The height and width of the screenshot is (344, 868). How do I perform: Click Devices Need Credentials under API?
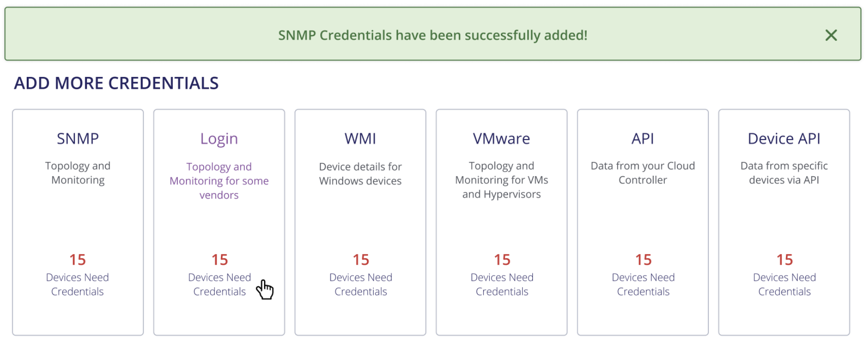643,284
